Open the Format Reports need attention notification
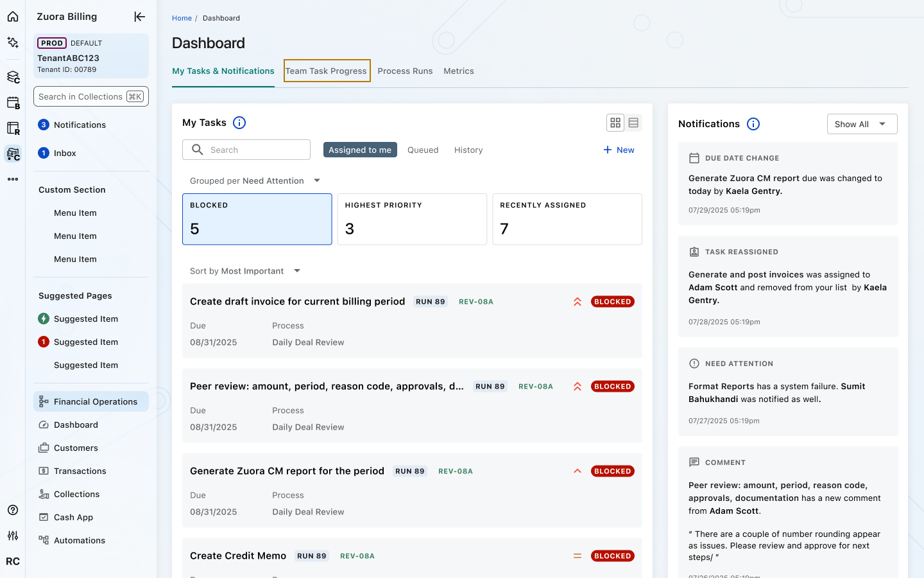Screen dimensions: 924x578 (x=788, y=392)
